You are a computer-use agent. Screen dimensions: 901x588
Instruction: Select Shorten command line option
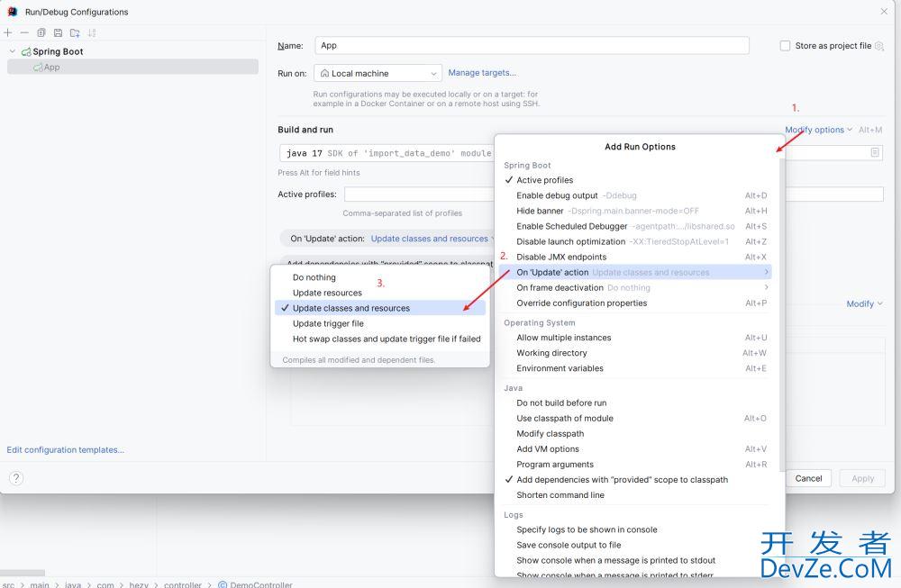(635, 495)
